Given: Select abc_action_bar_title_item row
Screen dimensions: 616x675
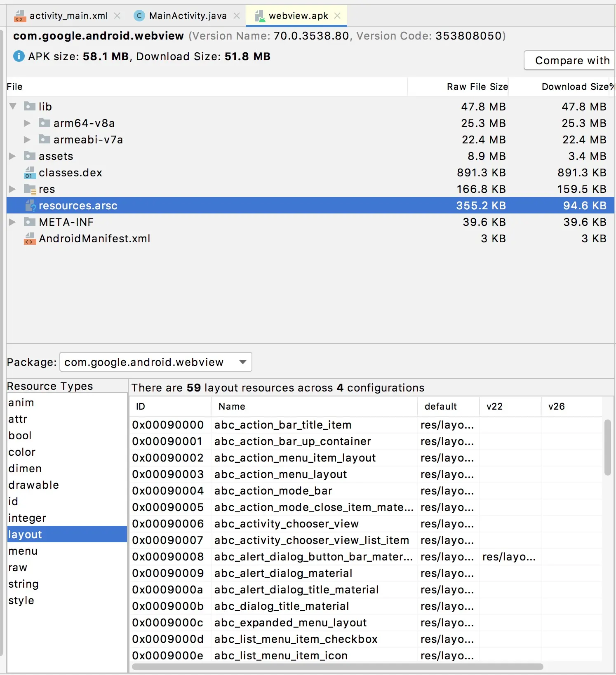Looking at the screenshot, I should point(366,425).
